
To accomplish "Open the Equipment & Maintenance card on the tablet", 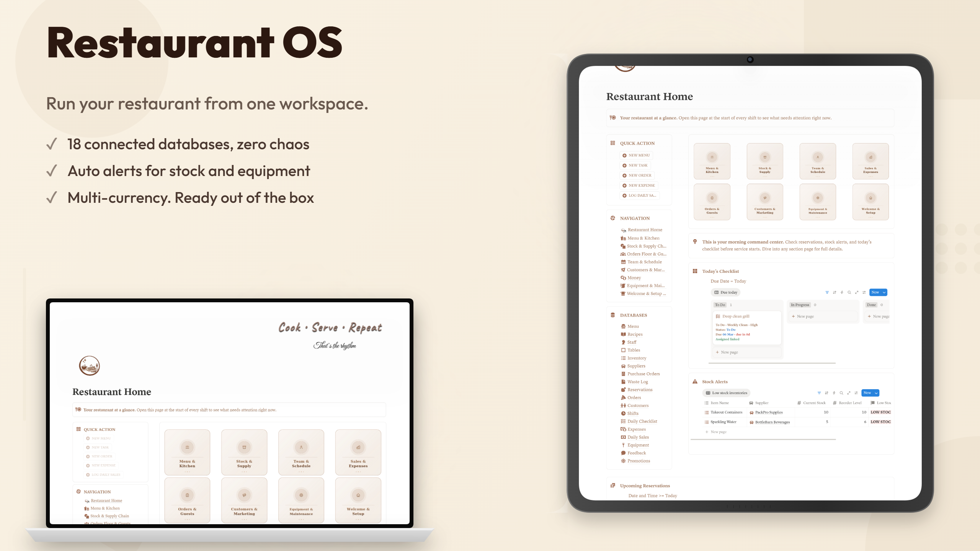I will [818, 202].
